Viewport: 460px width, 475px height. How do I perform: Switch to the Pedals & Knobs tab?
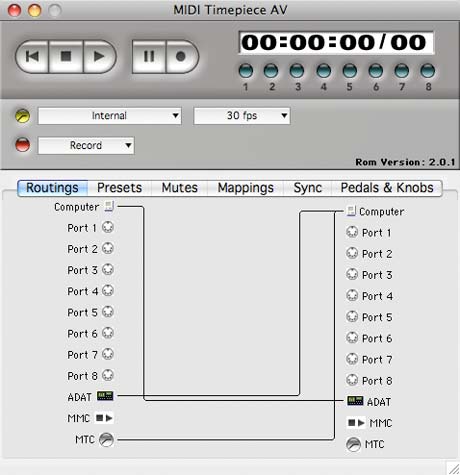point(387,188)
